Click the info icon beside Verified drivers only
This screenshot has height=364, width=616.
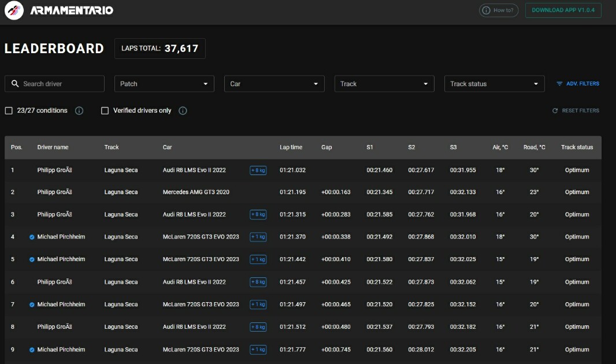point(183,111)
